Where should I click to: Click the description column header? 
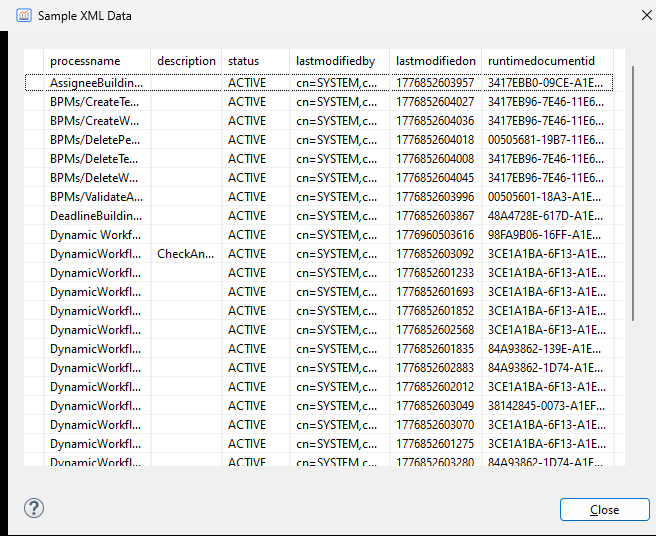click(186, 61)
